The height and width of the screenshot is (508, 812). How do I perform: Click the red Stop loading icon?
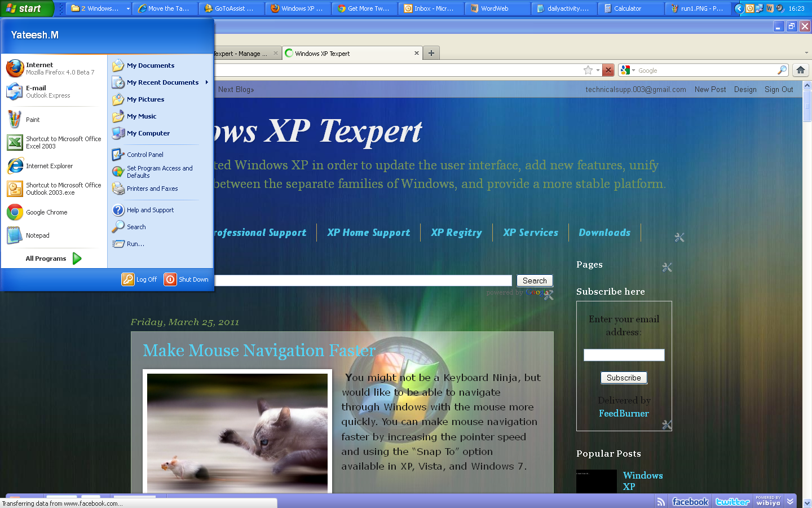(x=608, y=70)
